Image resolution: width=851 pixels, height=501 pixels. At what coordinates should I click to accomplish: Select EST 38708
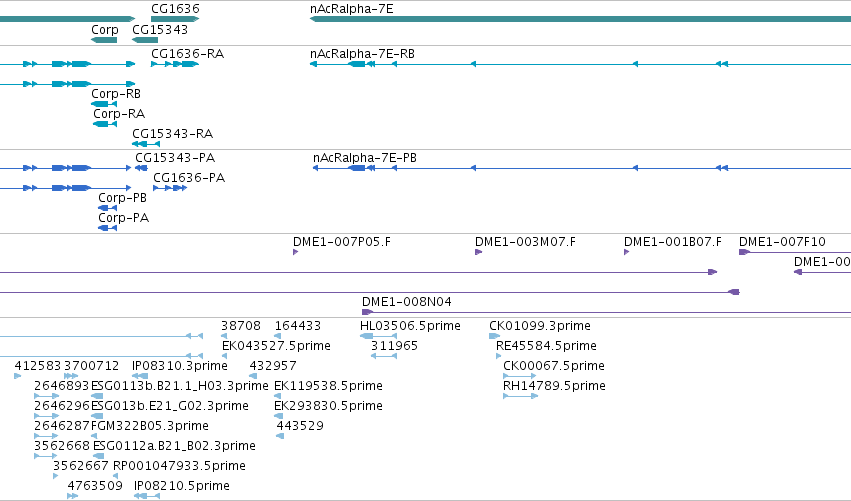[240, 326]
